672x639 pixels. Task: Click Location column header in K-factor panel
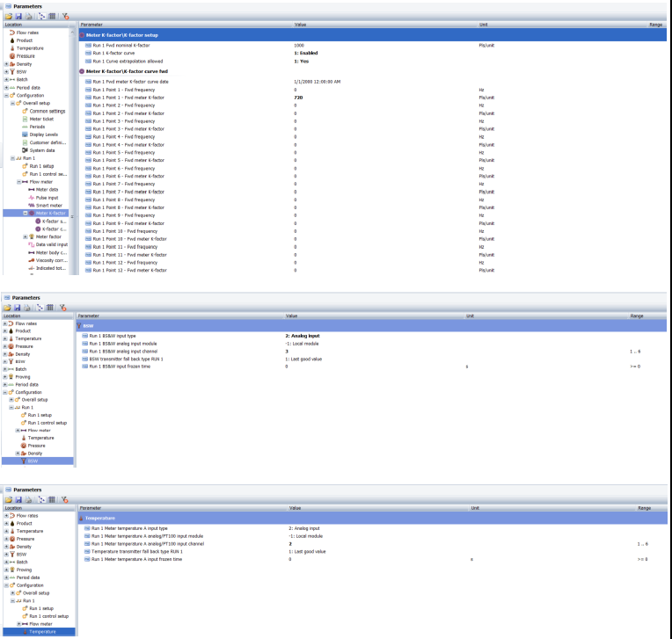click(36, 25)
